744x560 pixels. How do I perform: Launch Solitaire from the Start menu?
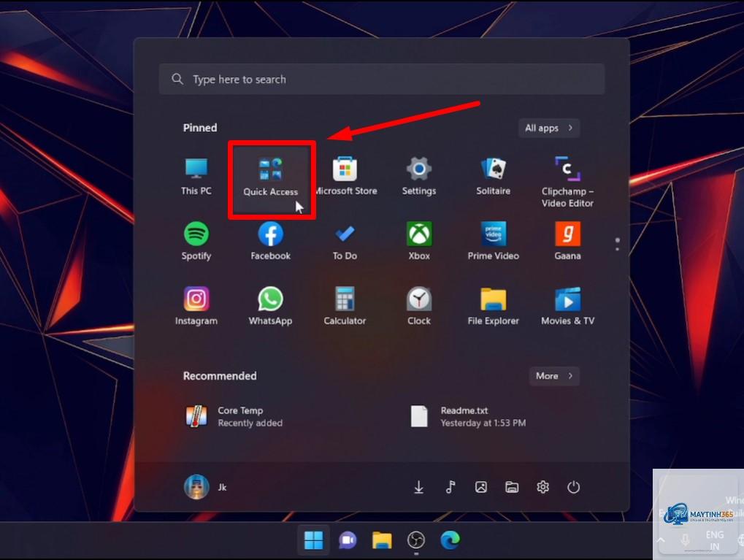[494, 177]
